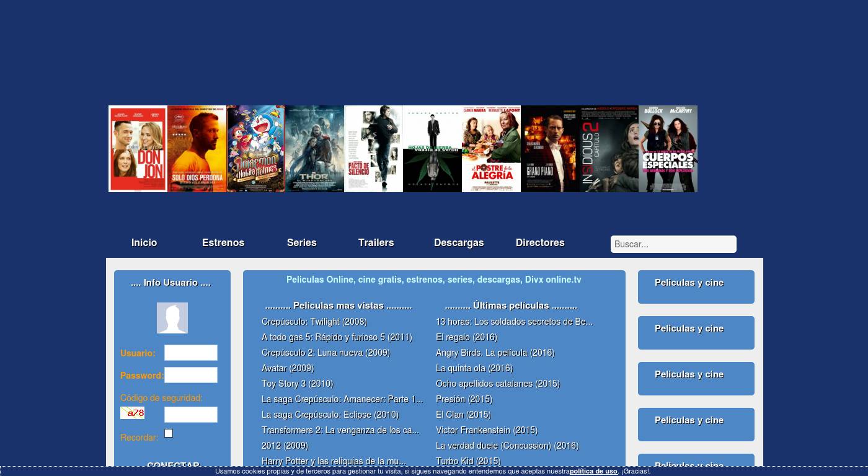Screen dimensions: 868x476
Task: Click the user avatar placeholder icon
Action: pyautogui.click(x=172, y=318)
